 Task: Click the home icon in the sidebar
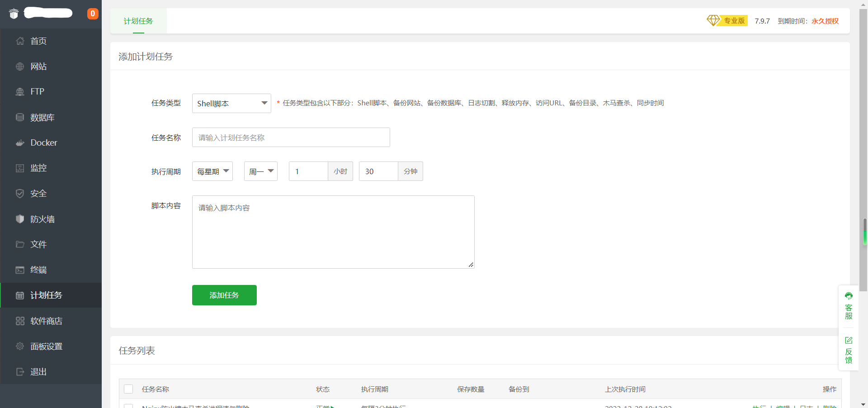click(20, 41)
